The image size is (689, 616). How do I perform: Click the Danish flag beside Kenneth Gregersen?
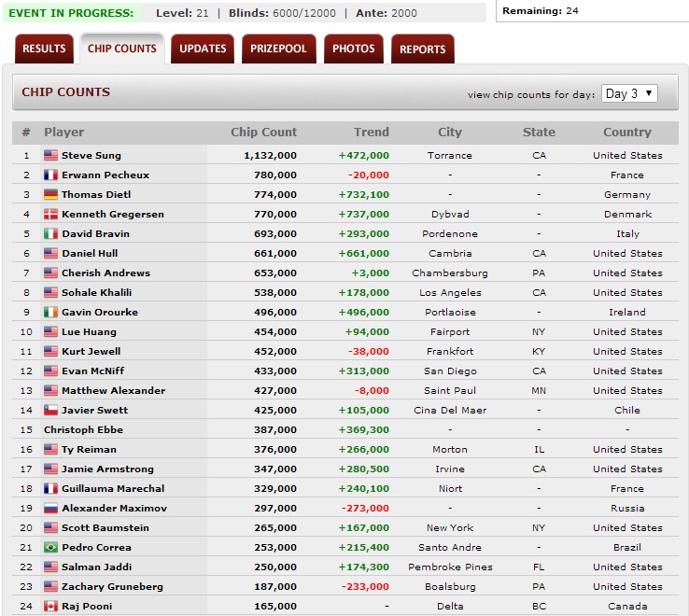[x=50, y=215]
